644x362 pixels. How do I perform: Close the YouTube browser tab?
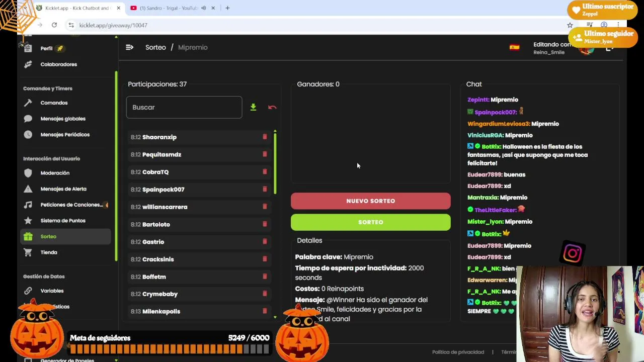coord(213,8)
